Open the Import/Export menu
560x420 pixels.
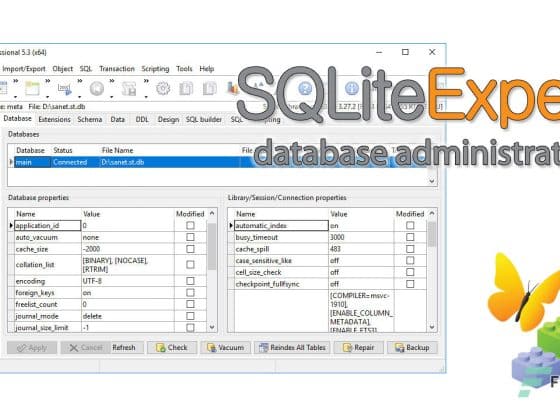24,69
